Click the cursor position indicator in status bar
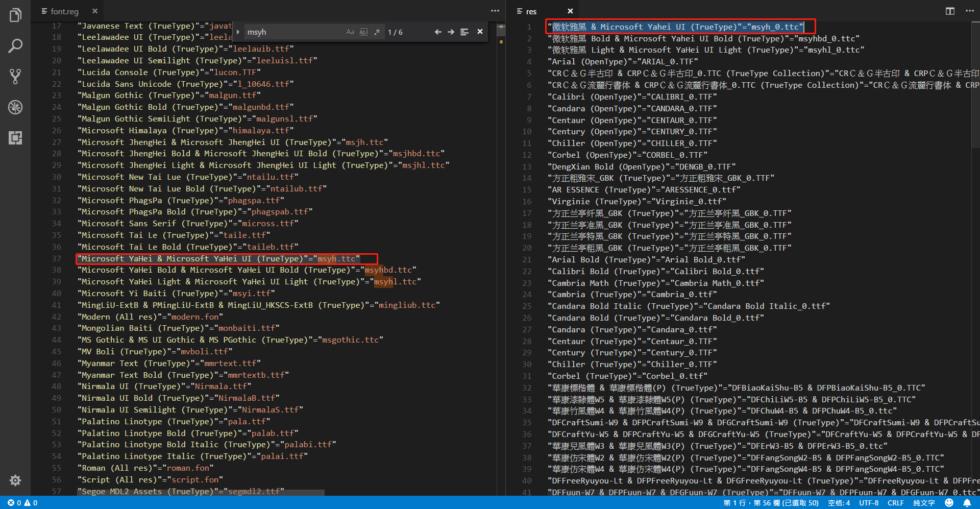The image size is (980, 509). [771, 503]
